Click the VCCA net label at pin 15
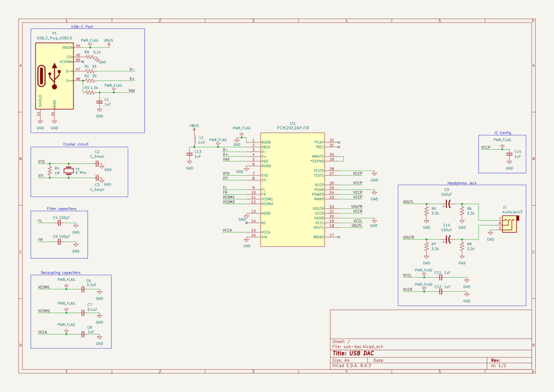This screenshot has height=392, width=554. (228, 230)
